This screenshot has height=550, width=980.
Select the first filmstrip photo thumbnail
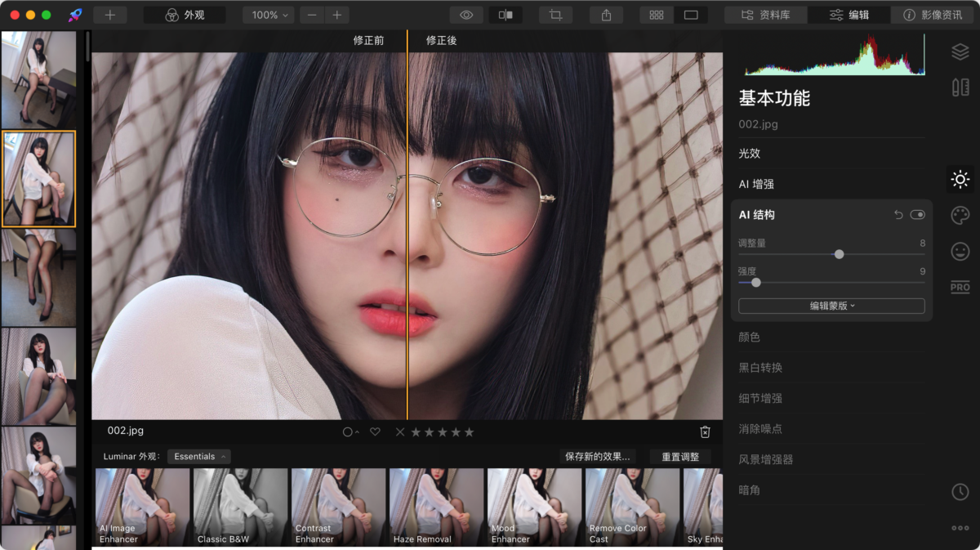[x=38, y=79]
